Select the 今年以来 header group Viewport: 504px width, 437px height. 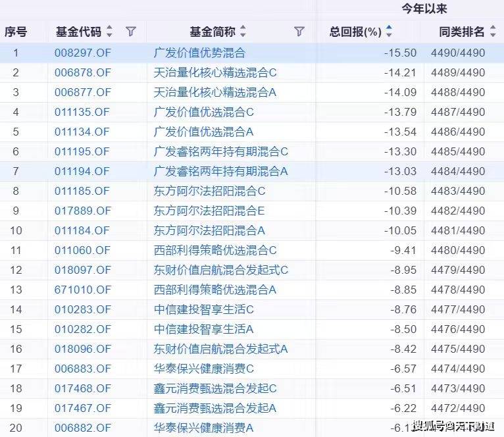point(424,9)
